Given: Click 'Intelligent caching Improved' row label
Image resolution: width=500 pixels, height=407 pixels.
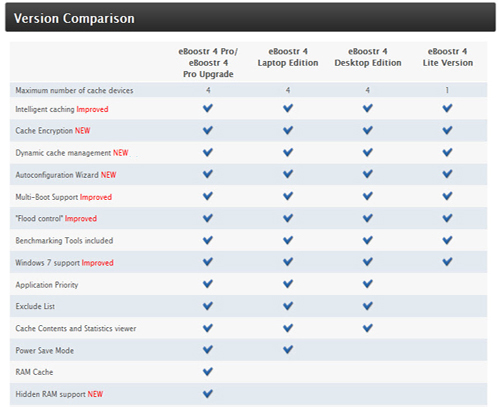Looking at the screenshot, I should click(62, 109).
